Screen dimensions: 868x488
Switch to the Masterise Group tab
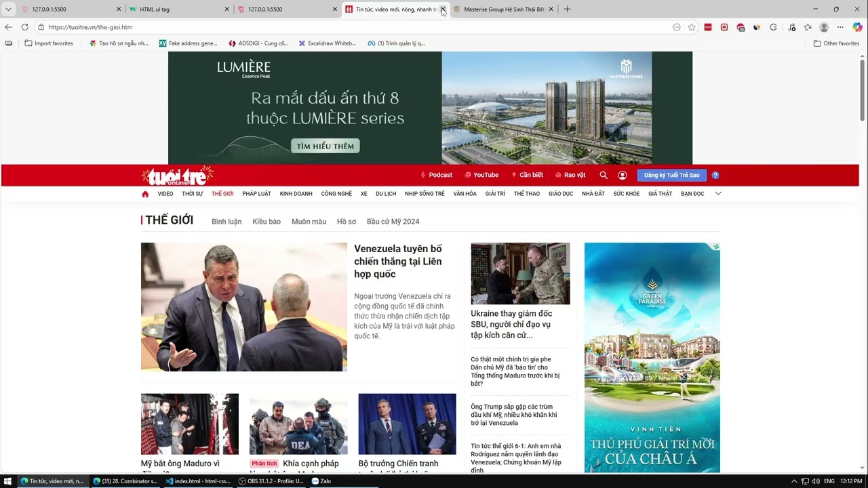click(x=504, y=9)
